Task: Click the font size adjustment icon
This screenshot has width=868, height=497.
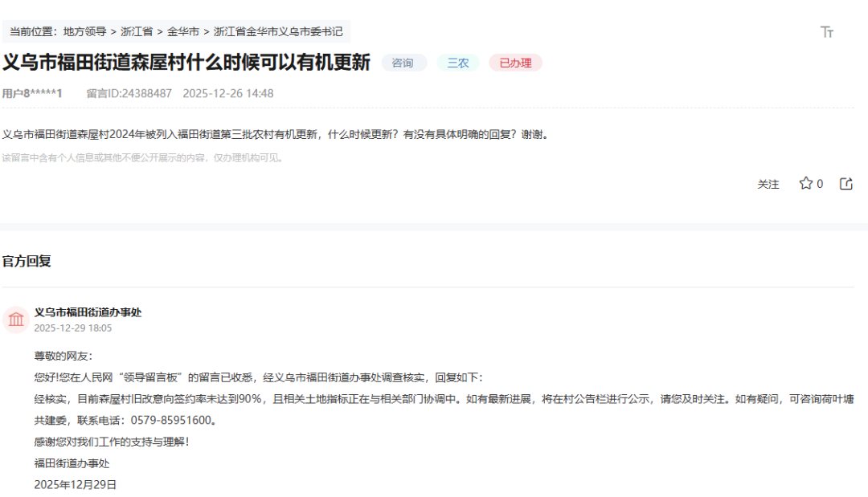Action: [826, 32]
